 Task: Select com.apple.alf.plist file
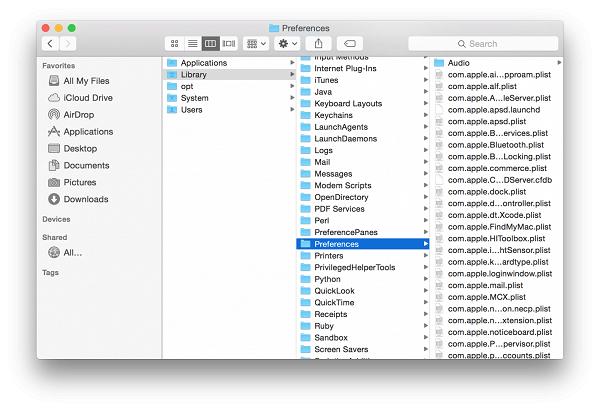pos(497,86)
